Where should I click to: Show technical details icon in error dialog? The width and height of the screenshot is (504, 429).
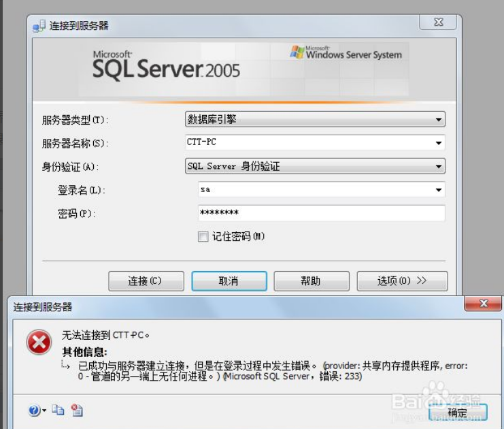point(77,410)
